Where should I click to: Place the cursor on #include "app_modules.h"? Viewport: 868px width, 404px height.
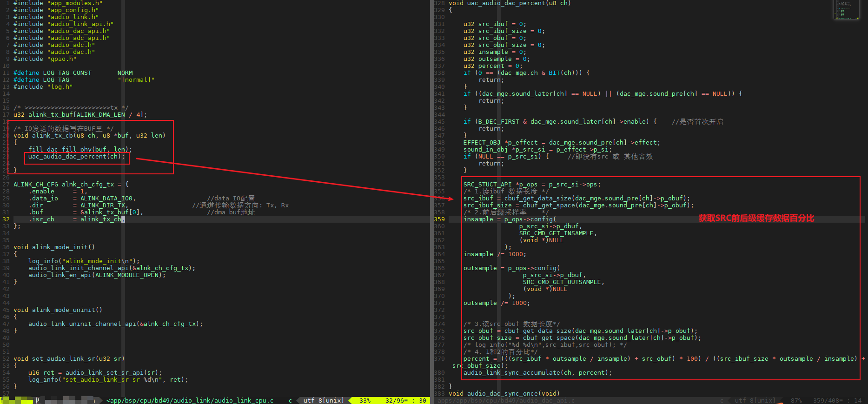(58, 3)
